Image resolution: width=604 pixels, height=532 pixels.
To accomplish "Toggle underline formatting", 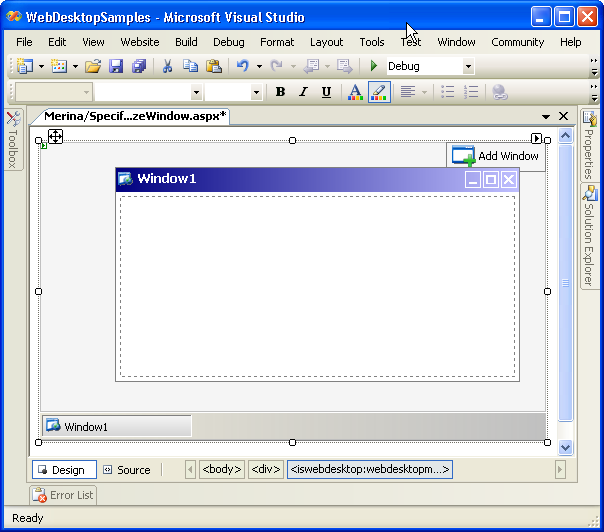I will click(x=326, y=92).
